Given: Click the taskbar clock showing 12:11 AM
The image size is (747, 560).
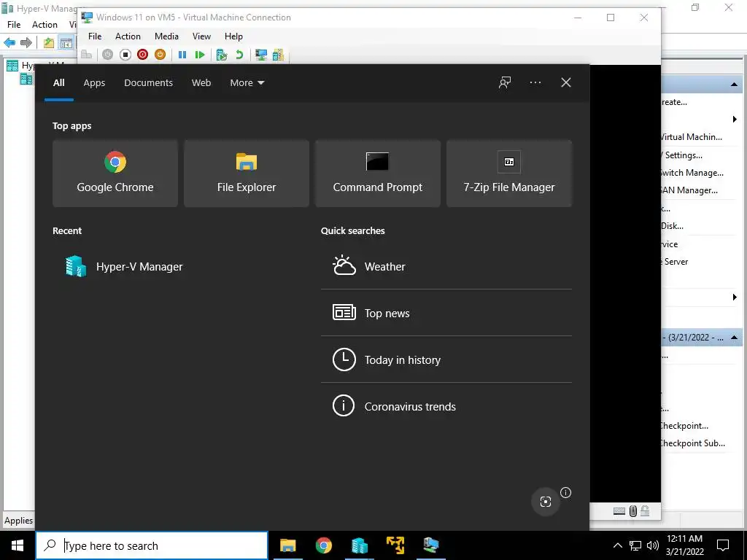Looking at the screenshot, I should [684, 545].
